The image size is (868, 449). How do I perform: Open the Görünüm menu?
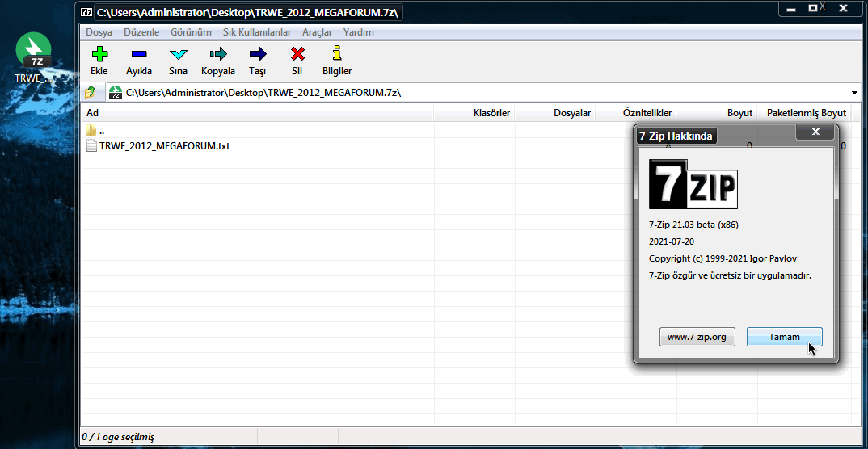(x=191, y=32)
